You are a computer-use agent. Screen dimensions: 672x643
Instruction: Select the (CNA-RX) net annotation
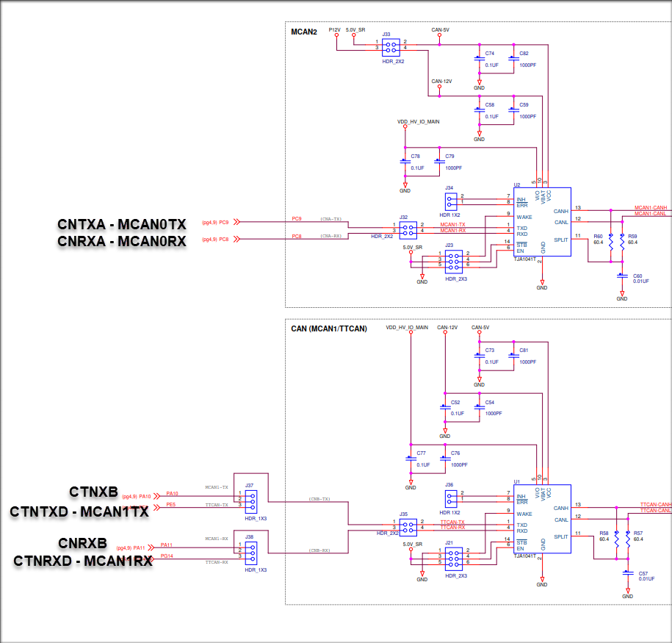(330, 236)
